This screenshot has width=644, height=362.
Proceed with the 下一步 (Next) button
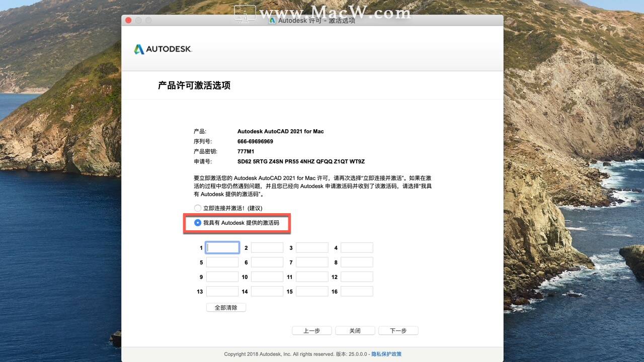point(398,330)
